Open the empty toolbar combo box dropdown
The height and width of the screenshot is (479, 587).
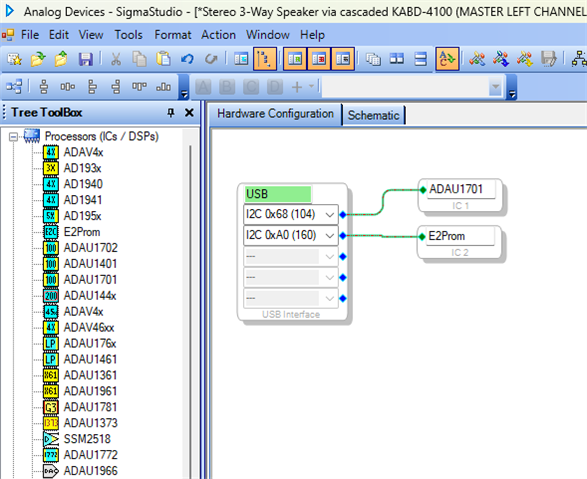(x=495, y=87)
